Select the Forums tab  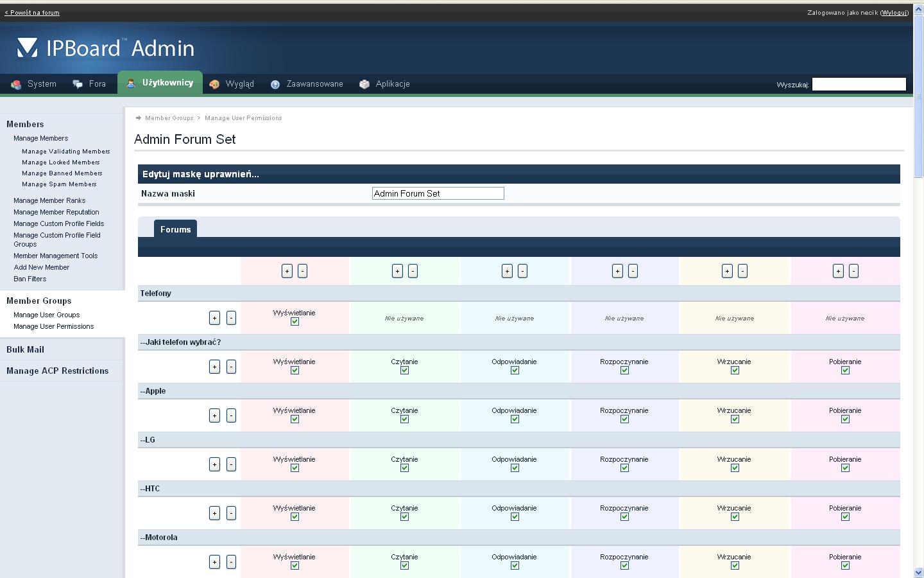175,229
